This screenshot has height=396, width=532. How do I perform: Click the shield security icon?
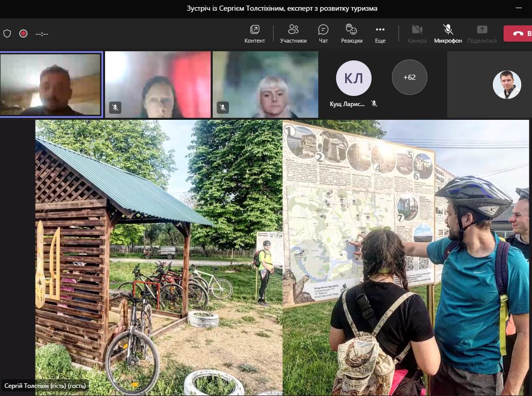[7, 34]
